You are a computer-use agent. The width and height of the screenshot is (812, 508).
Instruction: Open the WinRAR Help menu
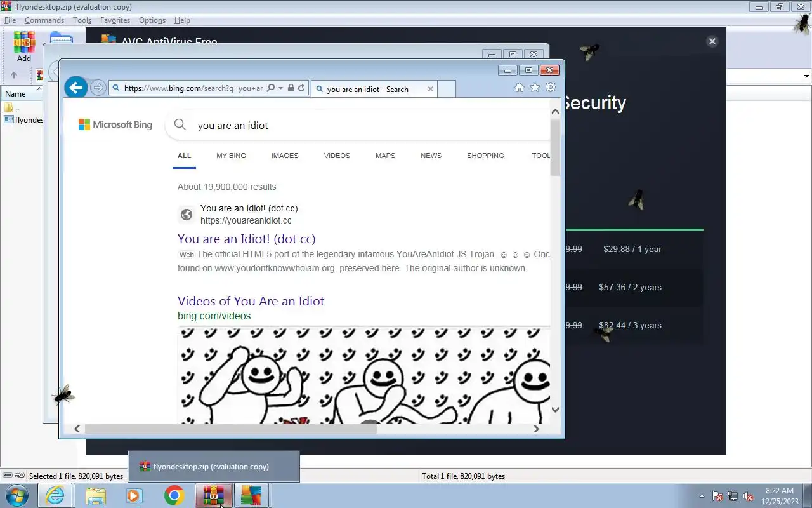click(x=182, y=20)
